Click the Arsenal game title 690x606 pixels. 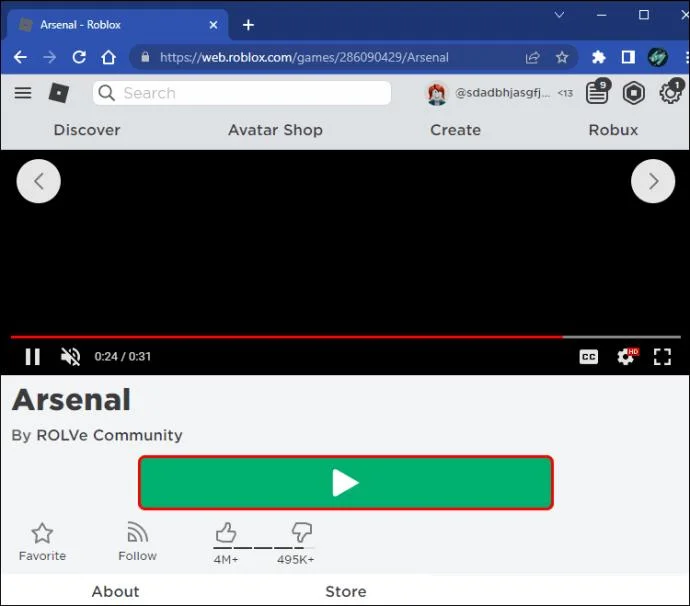tap(71, 400)
